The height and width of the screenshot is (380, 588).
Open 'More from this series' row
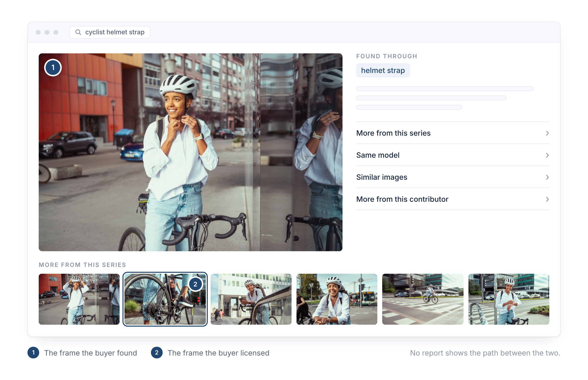tap(453, 133)
